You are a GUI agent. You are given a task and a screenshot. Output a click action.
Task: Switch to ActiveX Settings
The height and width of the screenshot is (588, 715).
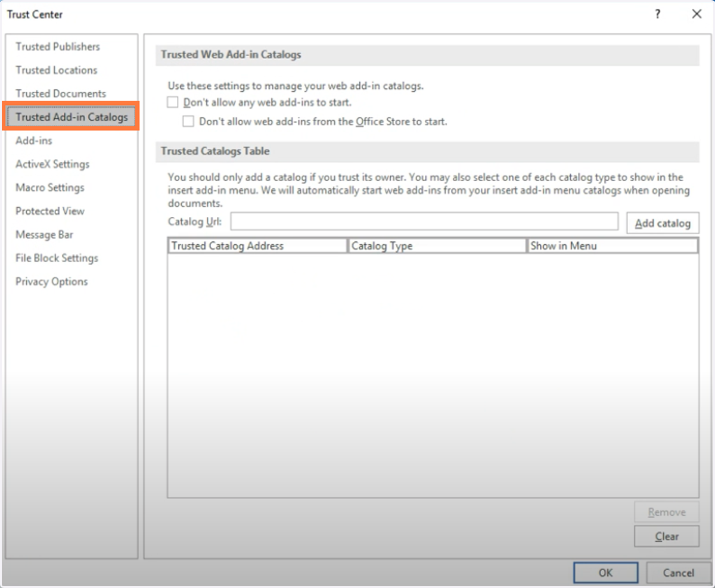[x=52, y=164]
